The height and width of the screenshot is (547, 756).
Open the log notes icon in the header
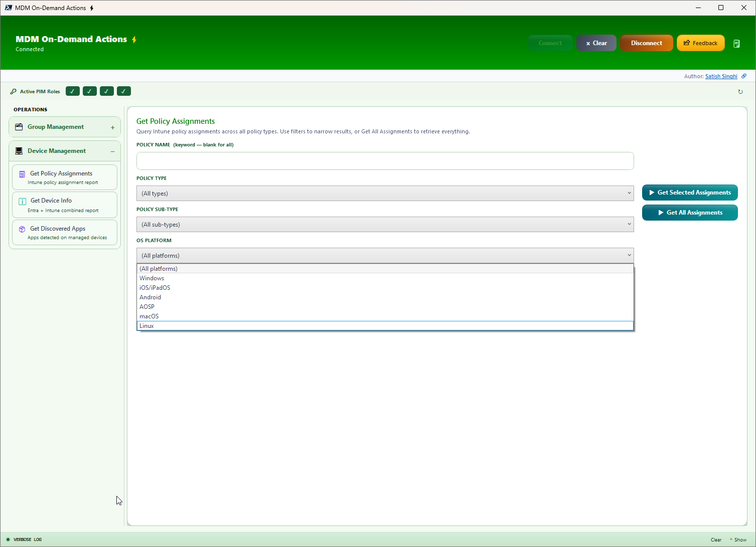point(736,43)
